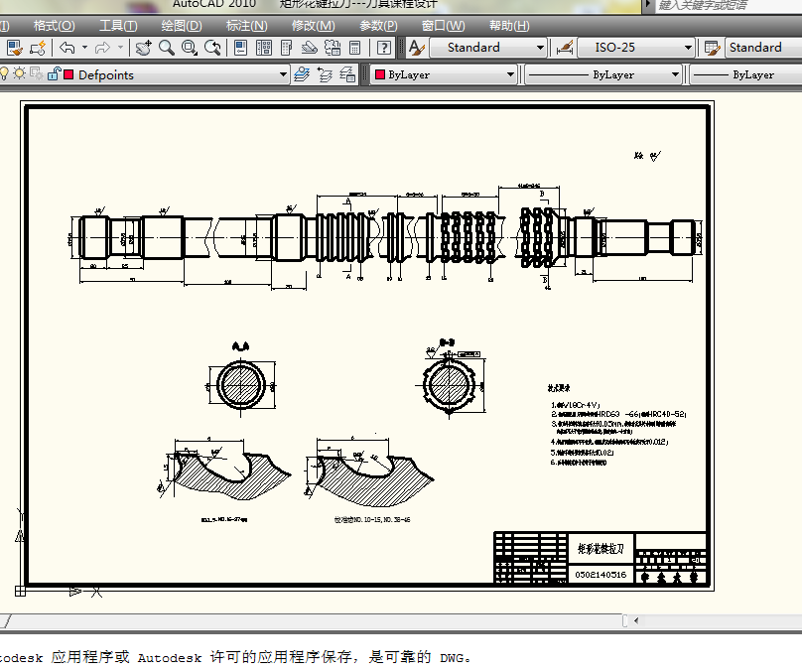Viewport: 802px width, 672px height.
Task: Expand the Defpoints layer dropdown
Action: 283,75
